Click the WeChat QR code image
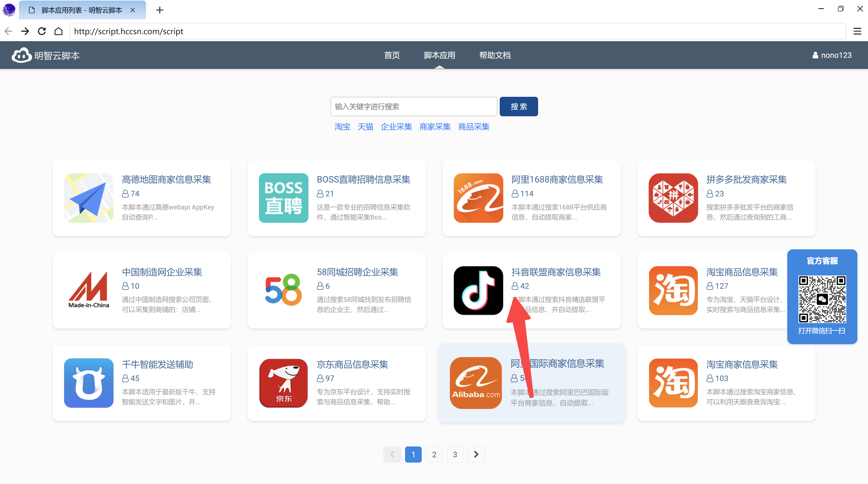 pyautogui.click(x=822, y=299)
